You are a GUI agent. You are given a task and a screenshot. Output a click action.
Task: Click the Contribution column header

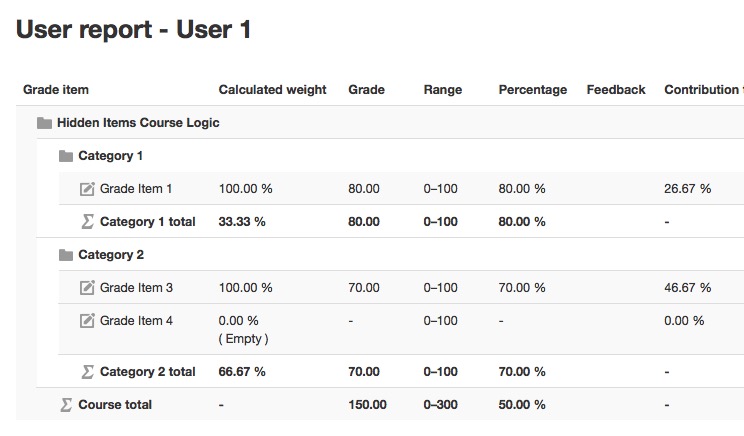coord(704,90)
